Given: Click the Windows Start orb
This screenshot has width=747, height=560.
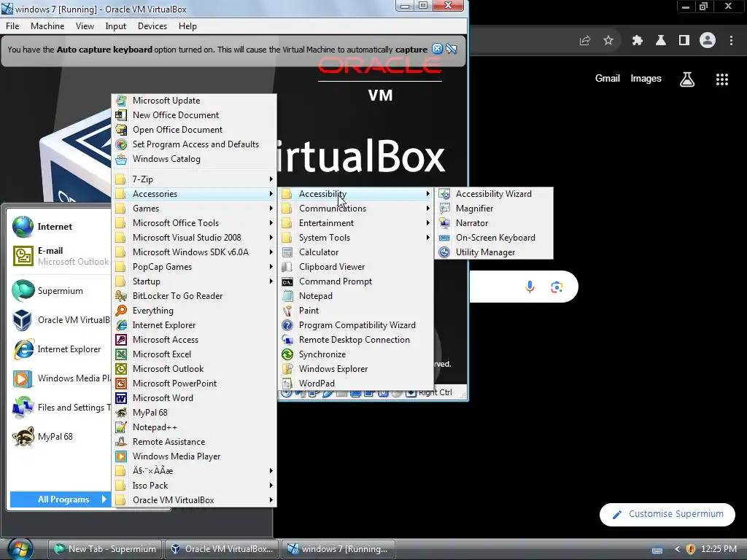Looking at the screenshot, I should pyautogui.click(x=20, y=549).
